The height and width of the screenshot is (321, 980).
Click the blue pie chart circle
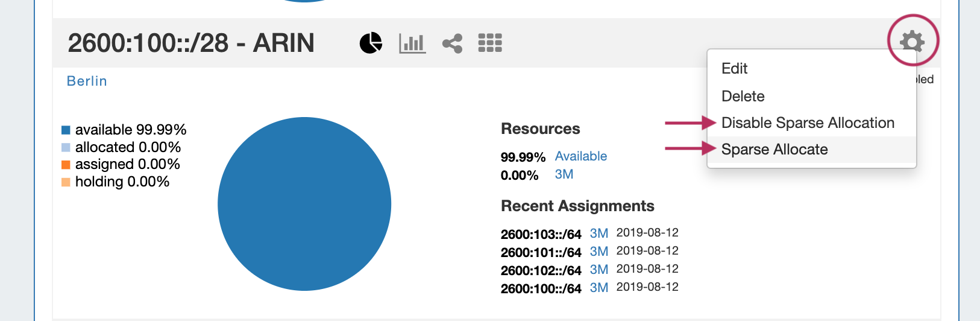click(304, 204)
